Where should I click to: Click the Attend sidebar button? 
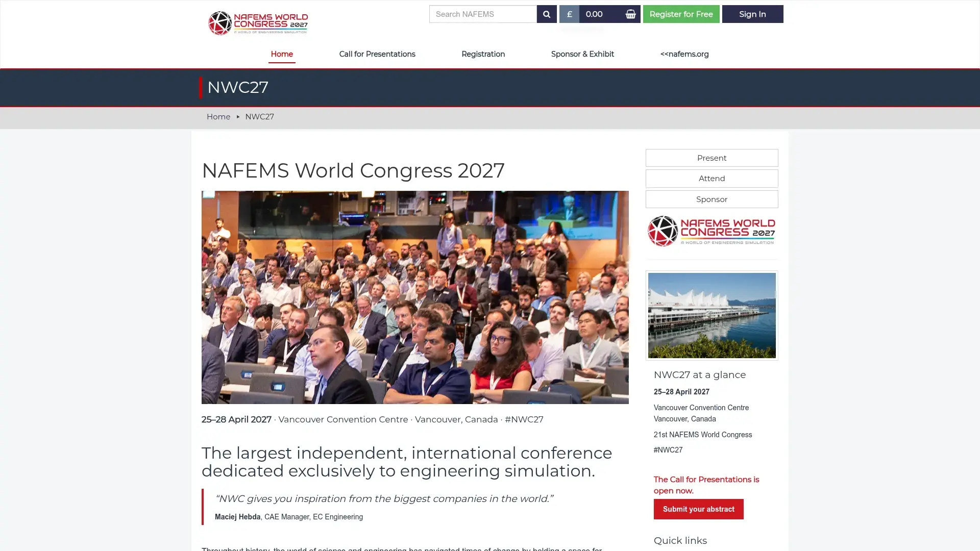point(712,179)
